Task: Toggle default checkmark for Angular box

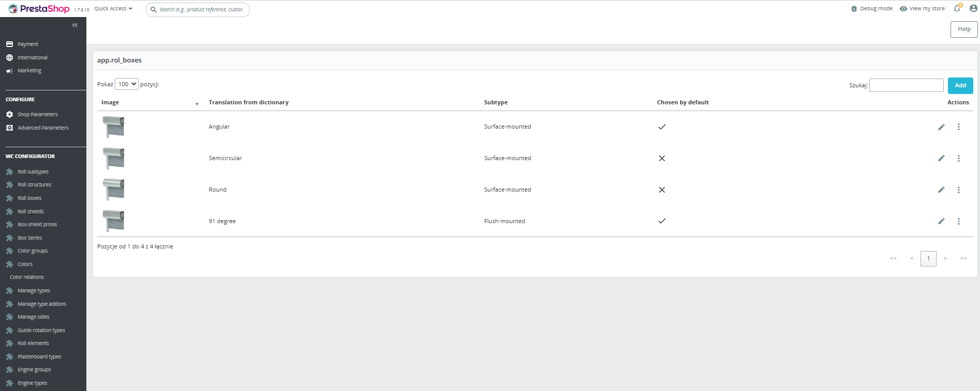Action: tap(661, 127)
